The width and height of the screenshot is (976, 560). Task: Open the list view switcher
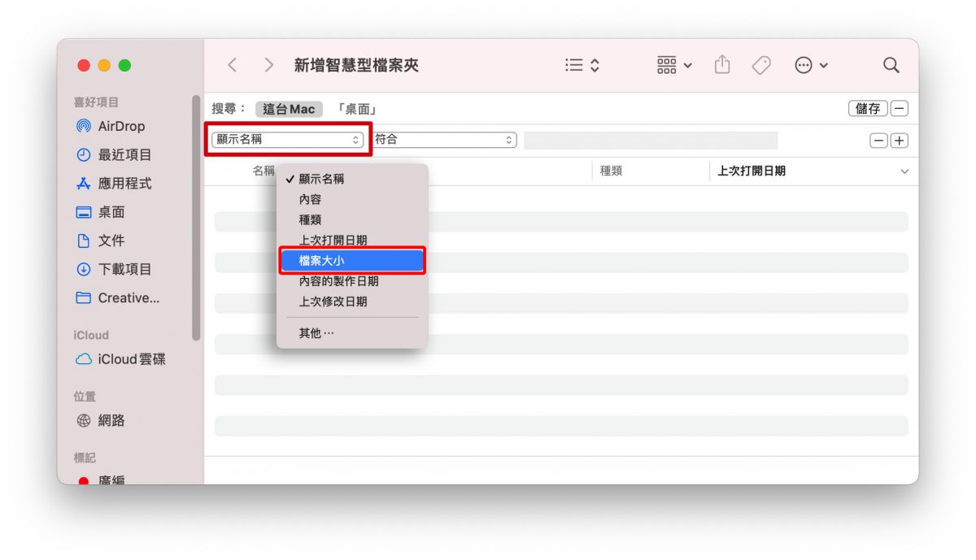click(x=582, y=66)
